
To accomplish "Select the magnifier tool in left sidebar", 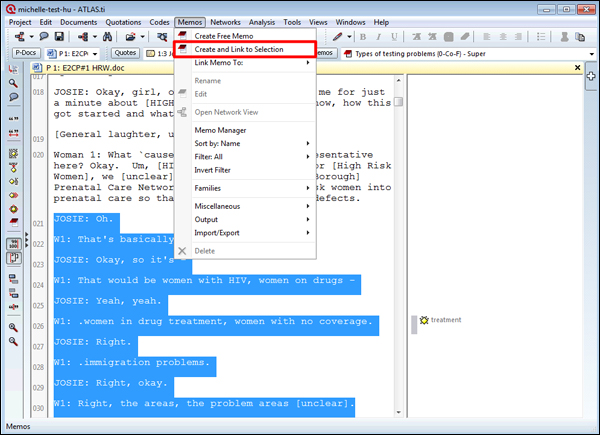I will point(14,83).
